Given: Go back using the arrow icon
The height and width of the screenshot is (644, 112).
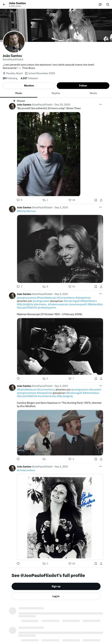Looking at the screenshot, I should [4, 4].
